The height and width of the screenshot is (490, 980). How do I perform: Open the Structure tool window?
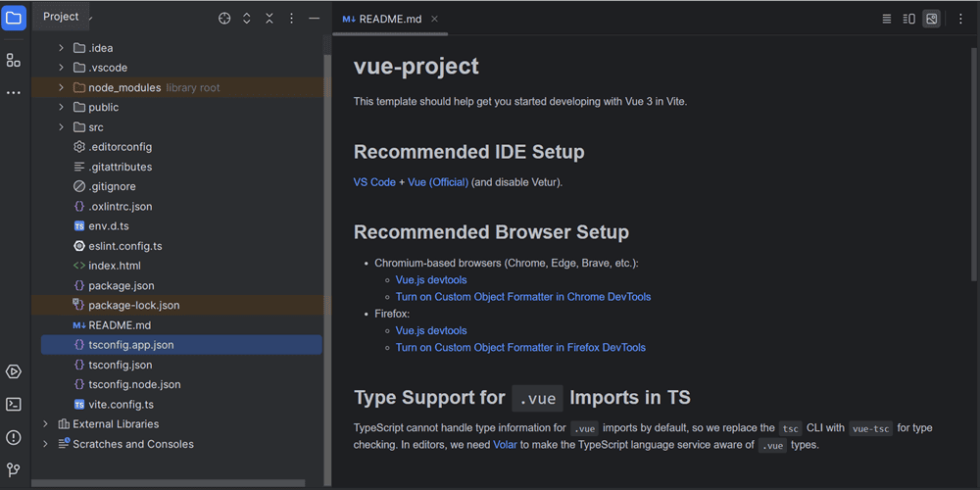[x=14, y=61]
